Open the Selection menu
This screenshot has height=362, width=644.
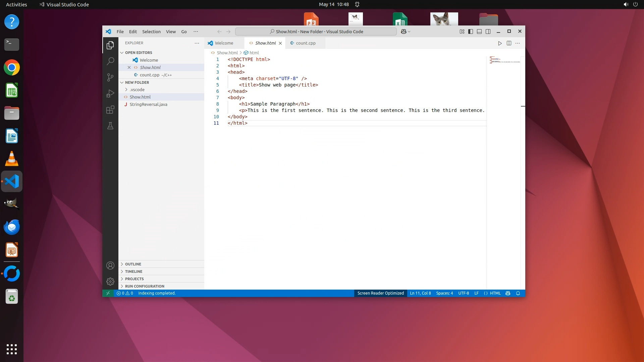point(151,32)
